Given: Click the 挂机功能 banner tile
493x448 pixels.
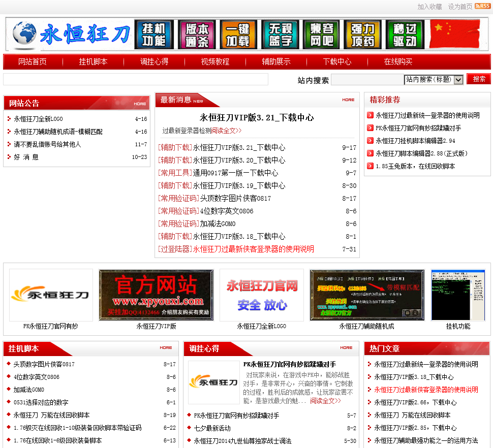Looking at the screenshot, I should (x=154, y=35).
